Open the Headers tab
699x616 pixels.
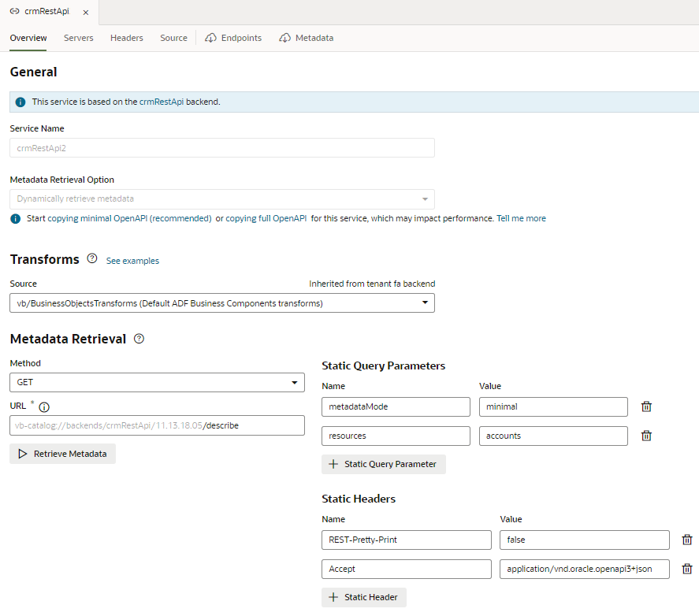click(127, 38)
